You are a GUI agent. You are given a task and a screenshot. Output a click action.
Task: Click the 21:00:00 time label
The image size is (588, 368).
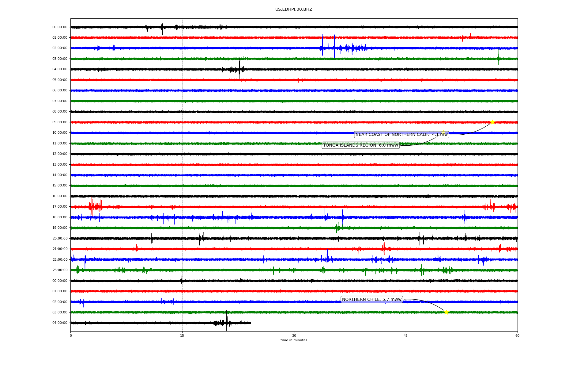pyautogui.click(x=60, y=249)
